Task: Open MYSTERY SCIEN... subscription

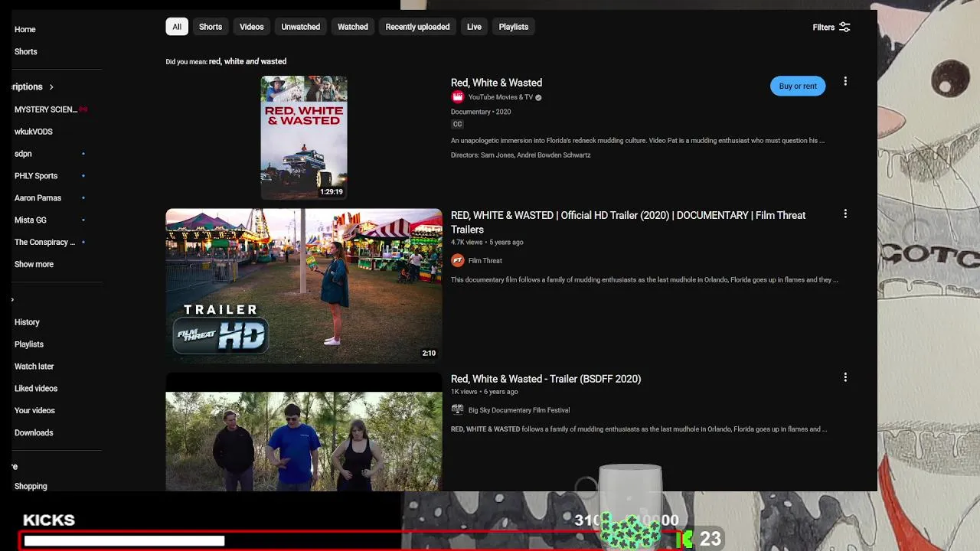Action: (46, 109)
